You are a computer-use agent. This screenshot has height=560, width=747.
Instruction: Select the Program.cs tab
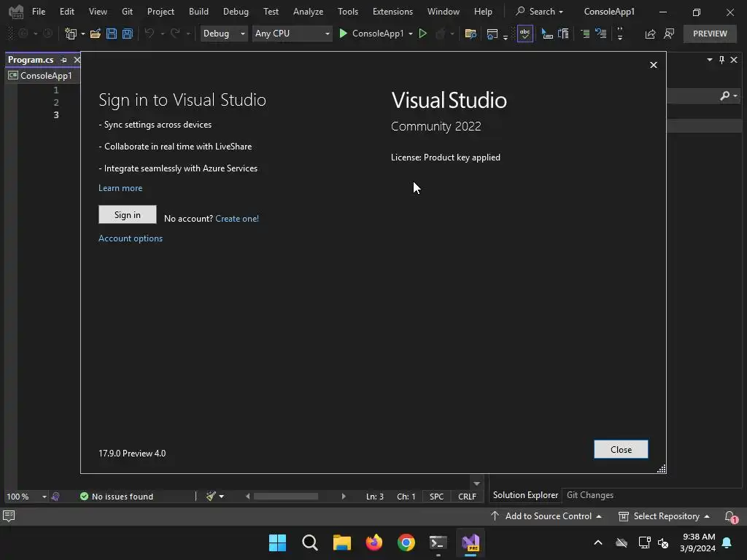coord(31,60)
